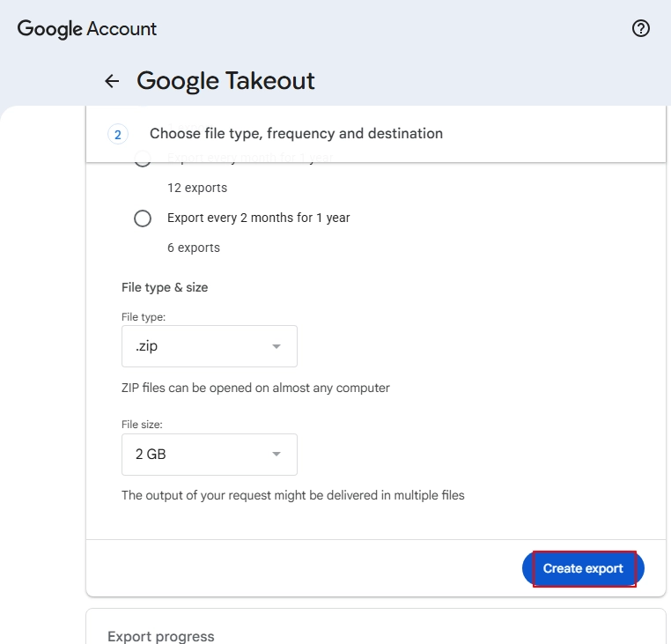Click the multiple files delivery note text

coord(292,495)
